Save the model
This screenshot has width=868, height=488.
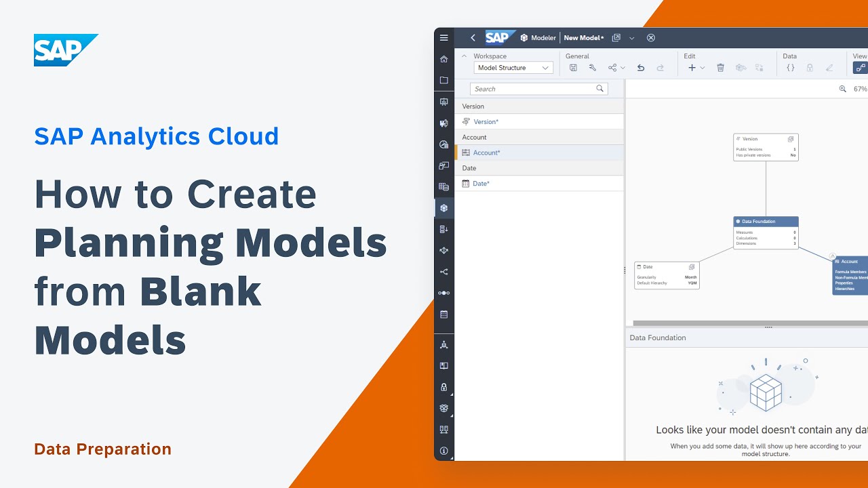click(573, 68)
